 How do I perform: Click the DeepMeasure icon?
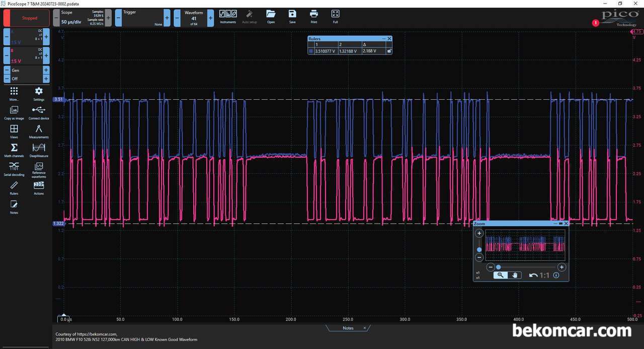(x=39, y=149)
